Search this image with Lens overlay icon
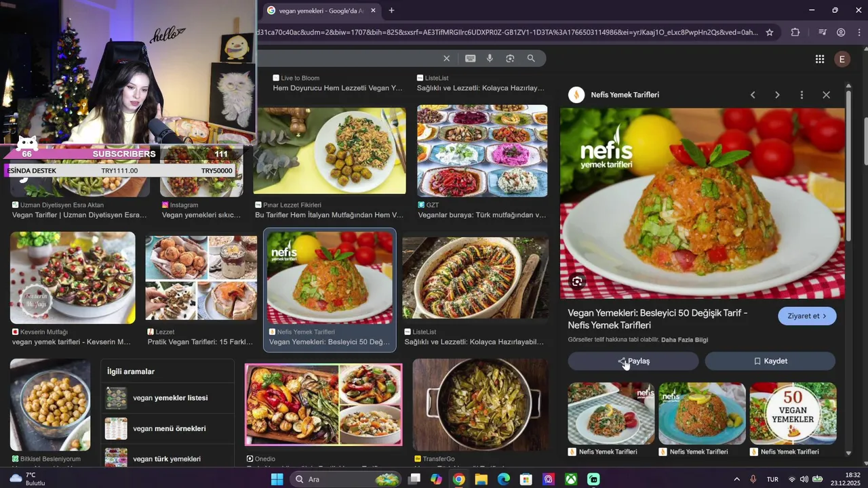The height and width of the screenshot is (488, 868). click(x=577, y=281)
